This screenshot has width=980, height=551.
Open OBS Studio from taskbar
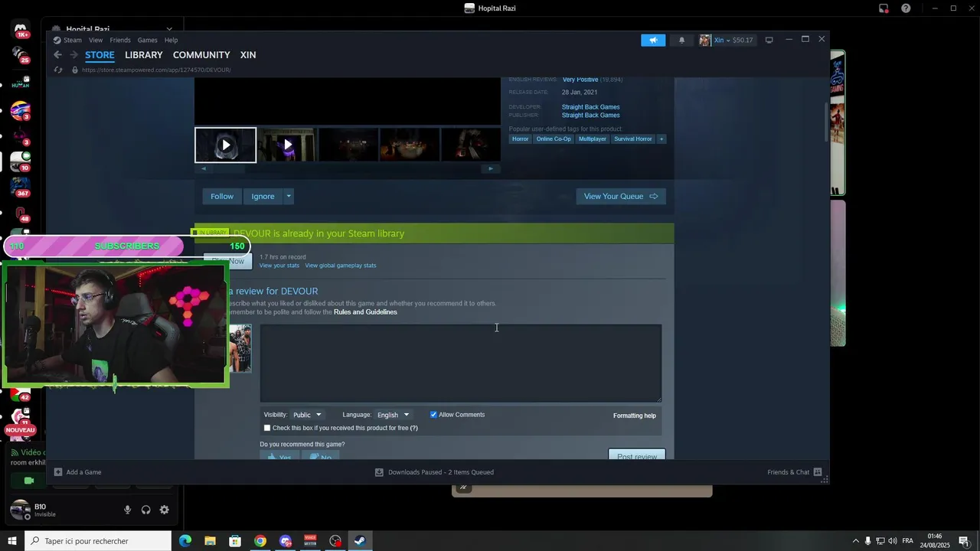[x=335, y=541]
